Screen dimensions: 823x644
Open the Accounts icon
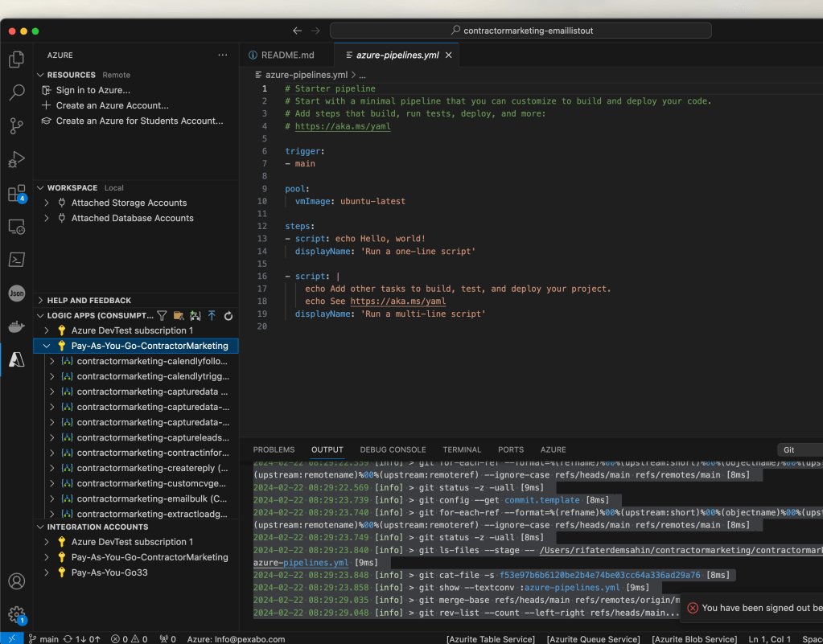click(16, 581)
